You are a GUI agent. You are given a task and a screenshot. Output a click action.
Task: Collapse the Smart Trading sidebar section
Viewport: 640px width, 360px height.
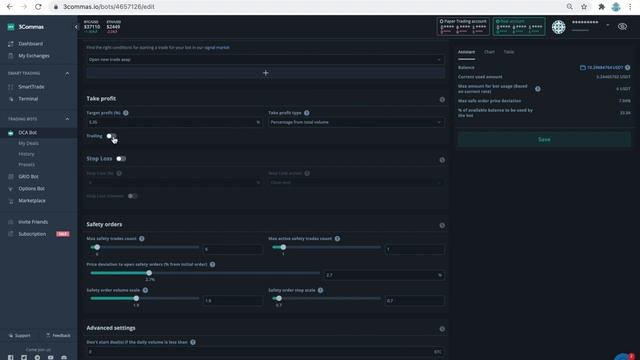coord(67,73)
